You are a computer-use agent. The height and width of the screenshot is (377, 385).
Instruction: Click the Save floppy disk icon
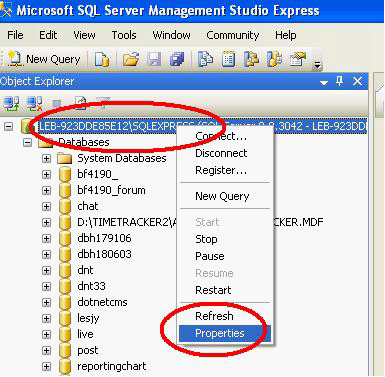(154, 59)
